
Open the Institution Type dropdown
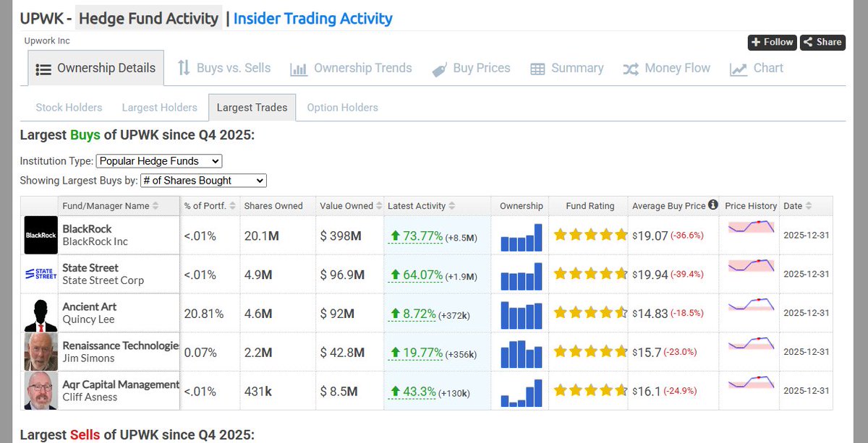[x=159, y=161]
